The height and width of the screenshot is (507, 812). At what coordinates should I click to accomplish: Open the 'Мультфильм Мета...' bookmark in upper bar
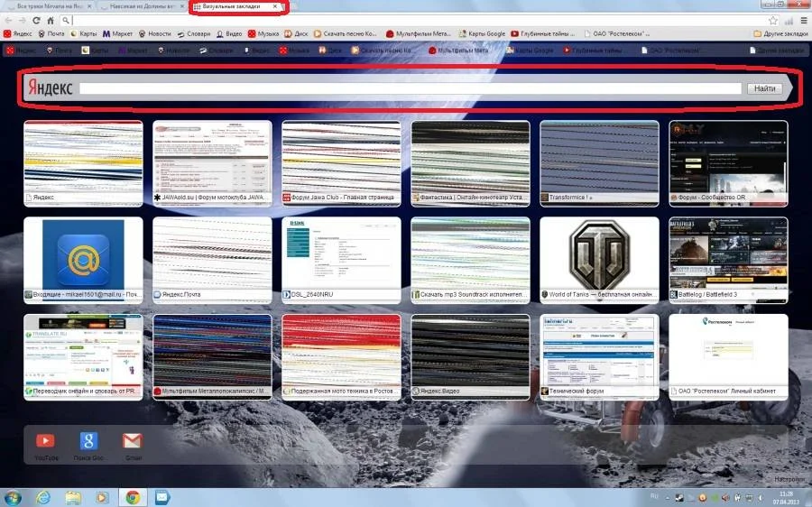click(419, 33)
